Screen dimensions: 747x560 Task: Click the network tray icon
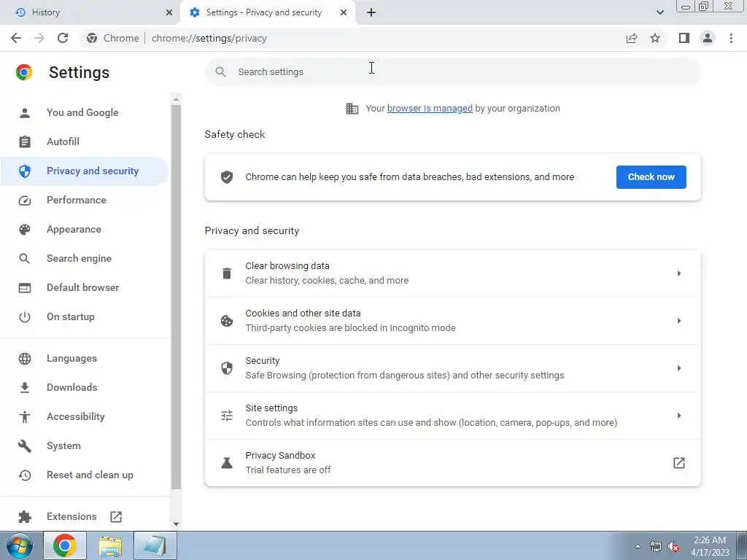tap(656, 547)
